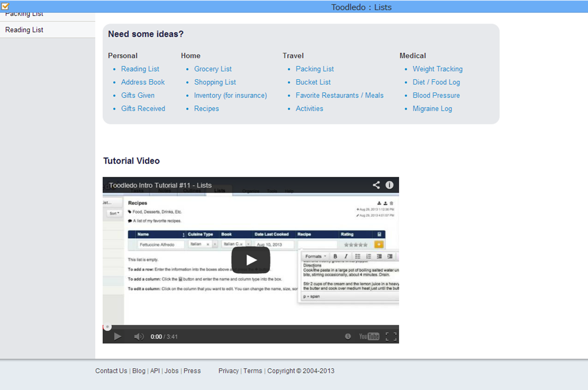Open the Shopping List idea link
Screen dimensions: 588x390
pos(215,82)
